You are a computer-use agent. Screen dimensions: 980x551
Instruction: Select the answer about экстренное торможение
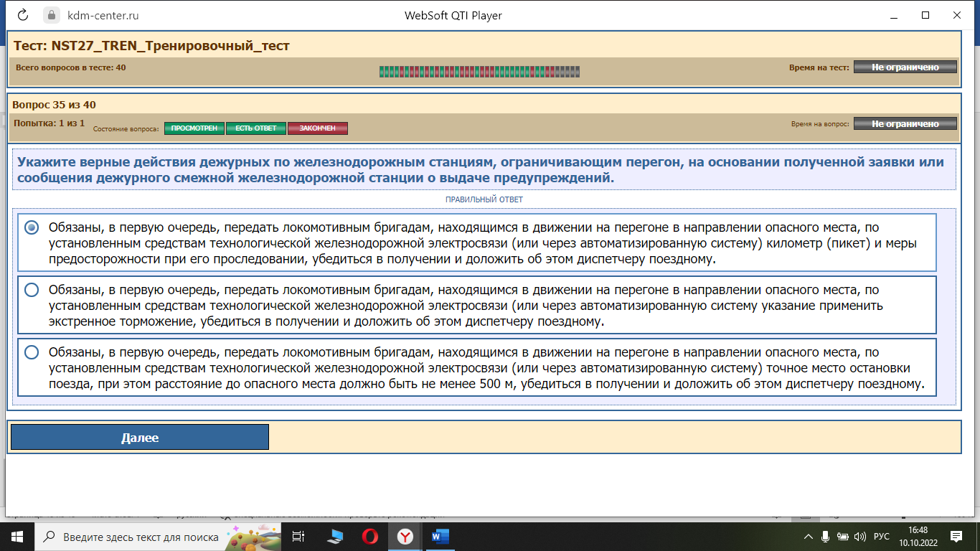pos(476,305)
